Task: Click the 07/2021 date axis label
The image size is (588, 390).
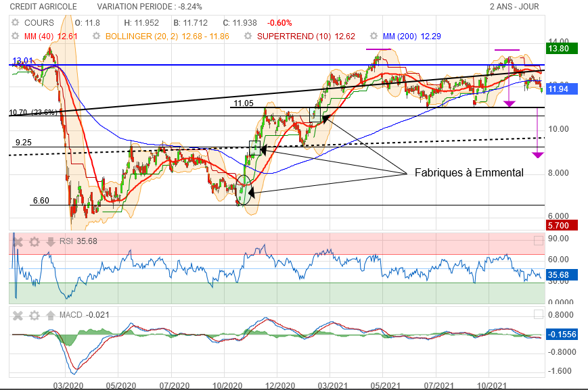Action: click(x=438, y=385)
